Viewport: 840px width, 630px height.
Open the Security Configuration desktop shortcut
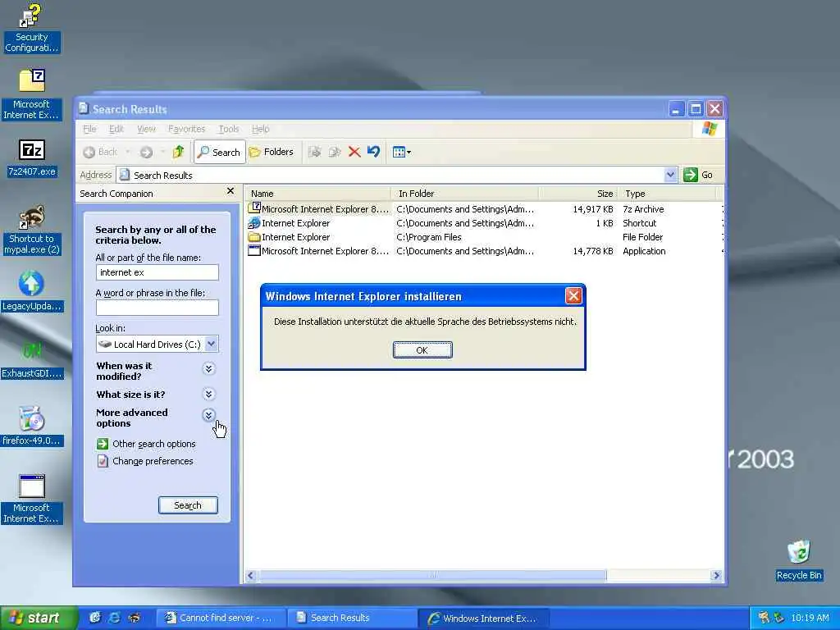[x=31, y=28]
